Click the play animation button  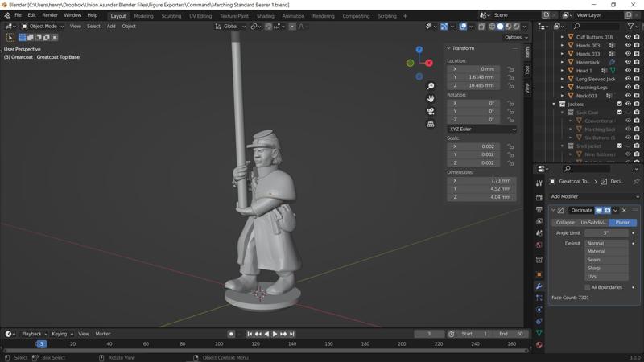click(275, 334)
